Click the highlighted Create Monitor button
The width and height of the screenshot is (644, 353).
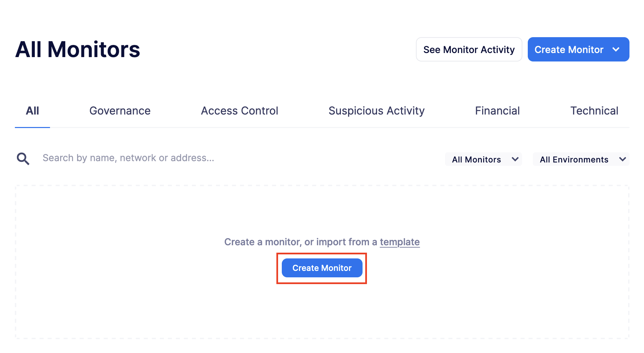click(x=321, y=268)
